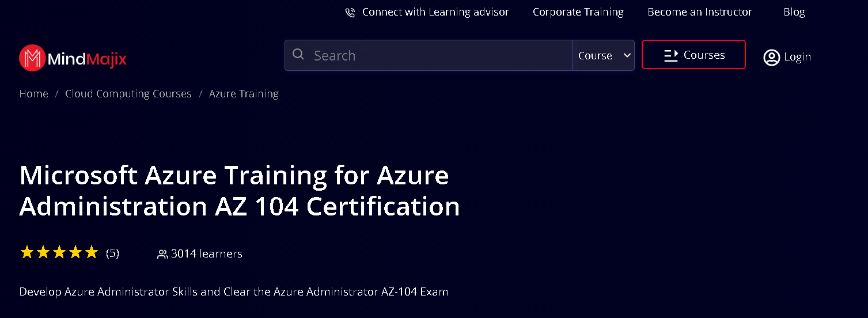Screen dimensions: 868x318
Task: Click the Login user profile icon
Action: coord(771,57)
